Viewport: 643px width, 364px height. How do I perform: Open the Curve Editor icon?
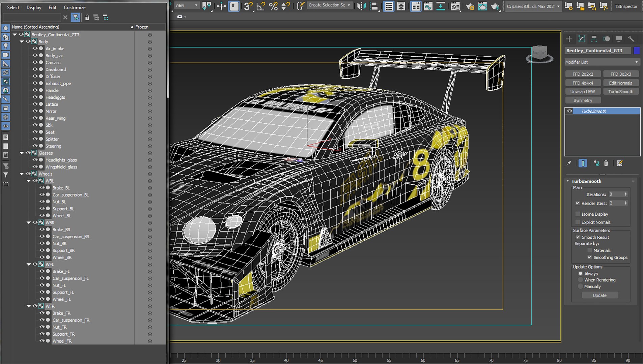point(428,6)
